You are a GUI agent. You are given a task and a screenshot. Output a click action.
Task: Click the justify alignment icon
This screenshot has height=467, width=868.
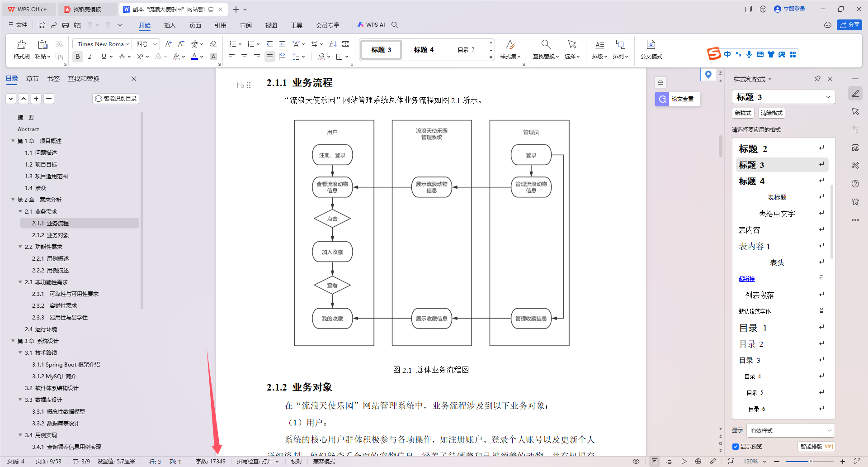click(269, 57)
